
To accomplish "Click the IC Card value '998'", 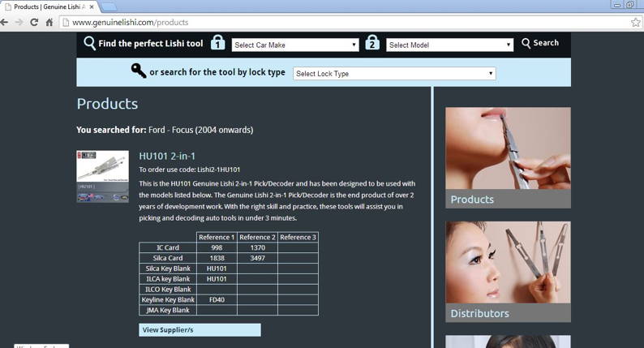I will pos(217,247).
